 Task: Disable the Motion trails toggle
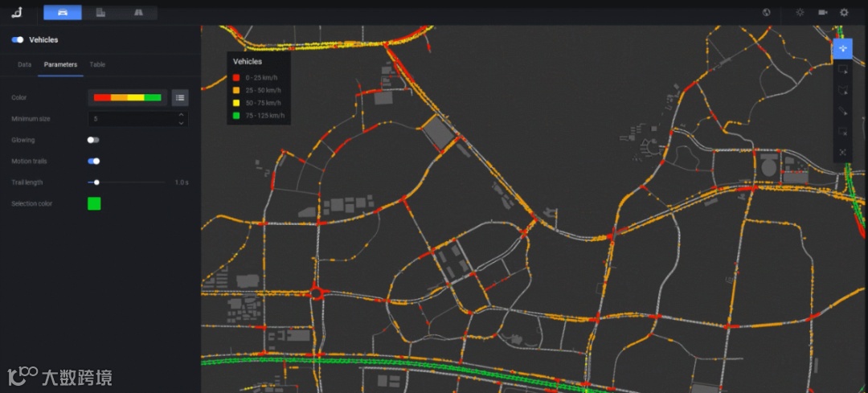(x=93, y=161)
